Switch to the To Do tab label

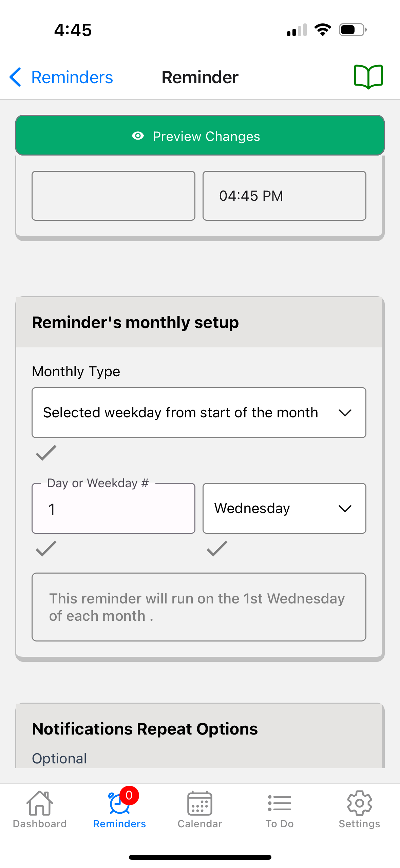[x=279, y=824]
